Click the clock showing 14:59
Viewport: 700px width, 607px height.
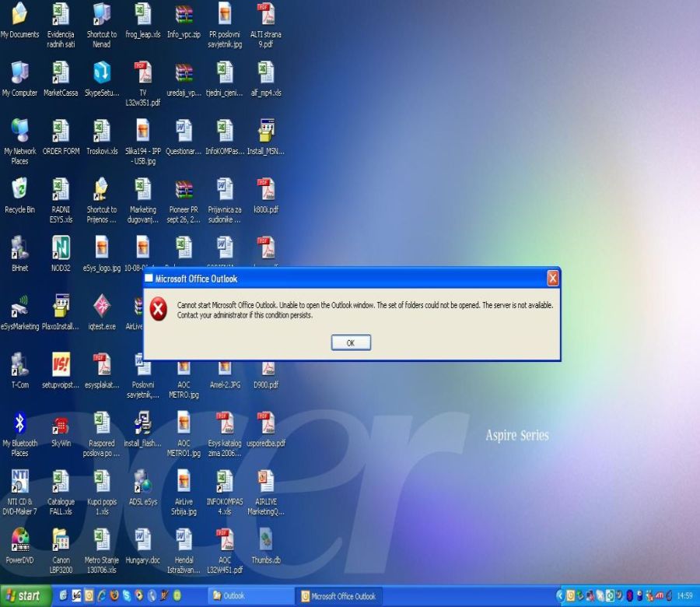(684, 595)
